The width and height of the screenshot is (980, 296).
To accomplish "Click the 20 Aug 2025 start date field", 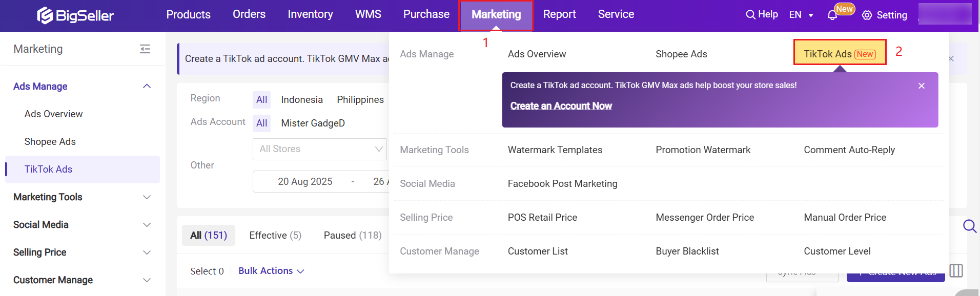I will (305, 182).
